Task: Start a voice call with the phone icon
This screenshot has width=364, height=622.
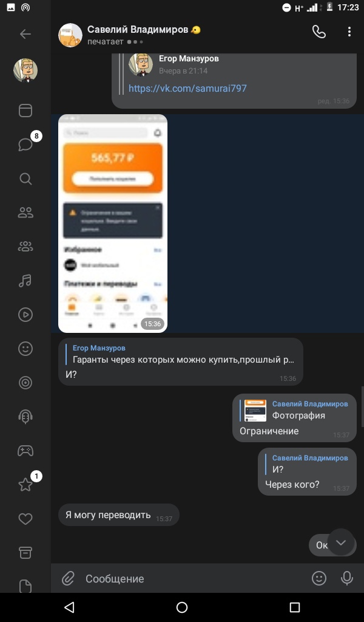Action: click(x=319, y=32)
